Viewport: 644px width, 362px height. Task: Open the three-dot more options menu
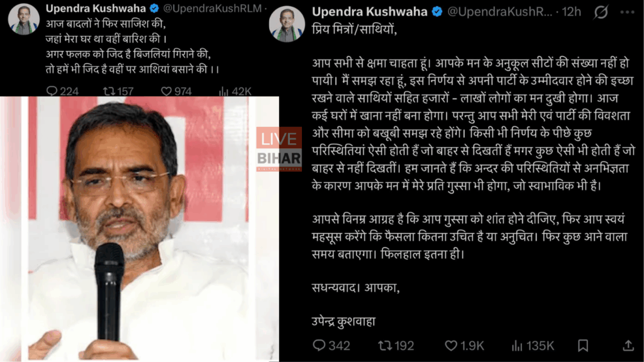coord(627,13)
